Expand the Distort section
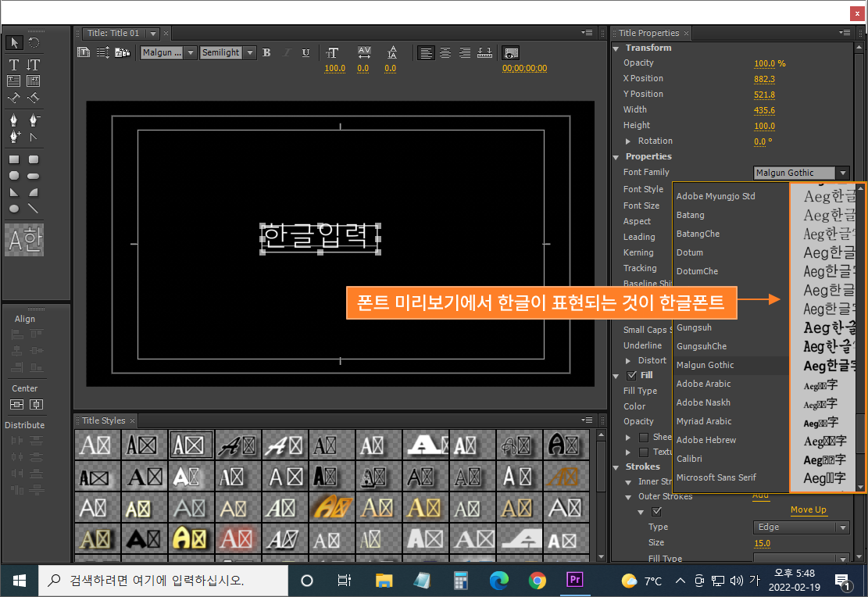Viewport: 868px width, 597px height. (627, 360)
